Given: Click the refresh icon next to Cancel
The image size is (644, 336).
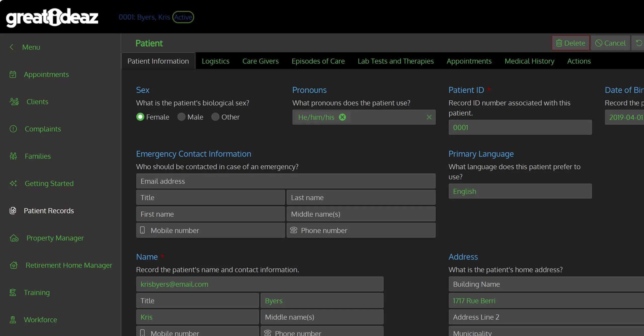Looking at the screenshot, I should [639, 43].
